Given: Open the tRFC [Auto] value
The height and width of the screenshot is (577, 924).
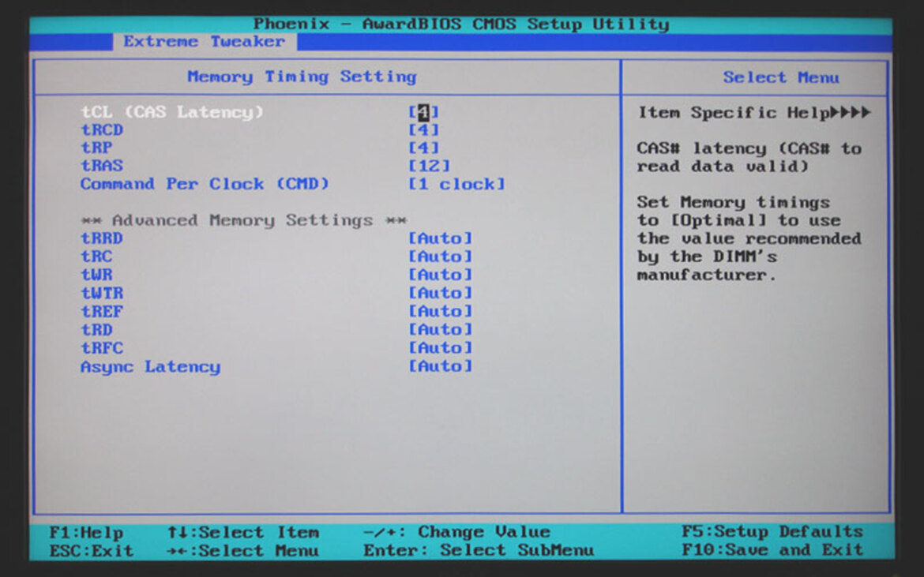Looking at the screenshot, I should pyautogui.click(x=440, y=348).
